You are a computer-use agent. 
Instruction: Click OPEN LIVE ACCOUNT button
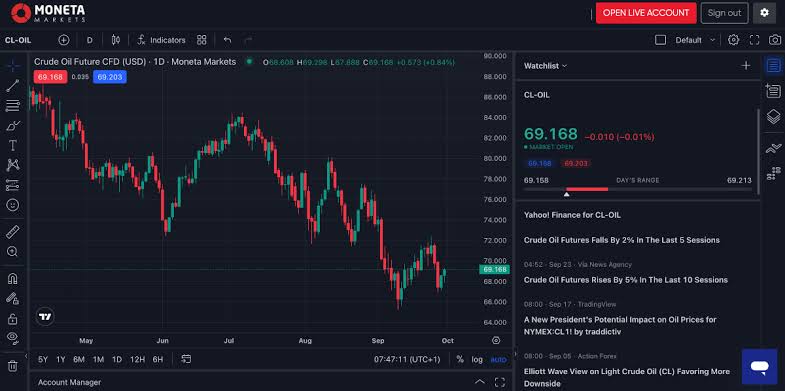[x=646, y=13]
